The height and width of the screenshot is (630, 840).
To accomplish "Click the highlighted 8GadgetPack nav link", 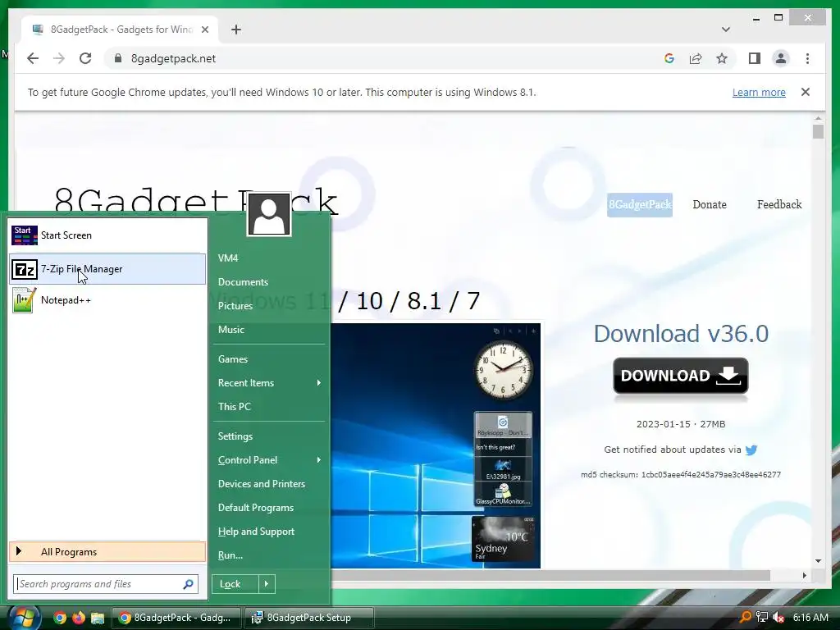I will 640,204.
